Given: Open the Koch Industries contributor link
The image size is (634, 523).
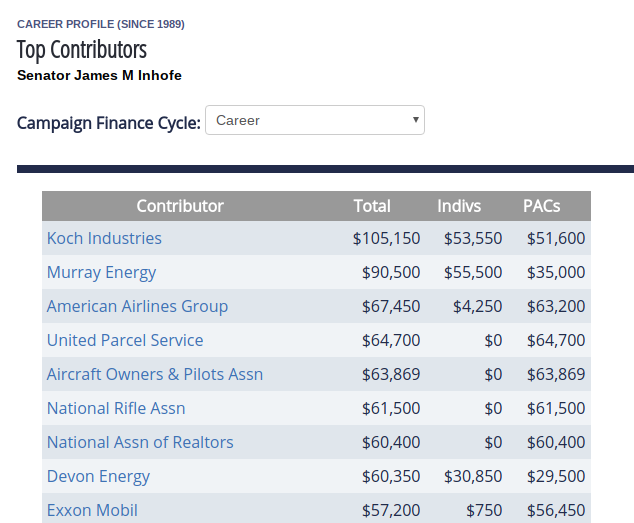Looking at the screenshot, I should 104,238.
